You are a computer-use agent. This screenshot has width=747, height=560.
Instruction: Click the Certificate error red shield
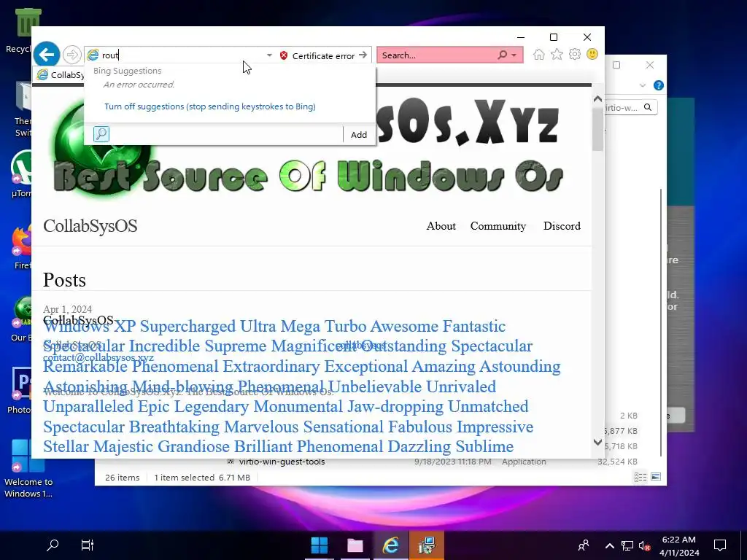point(284,55)
